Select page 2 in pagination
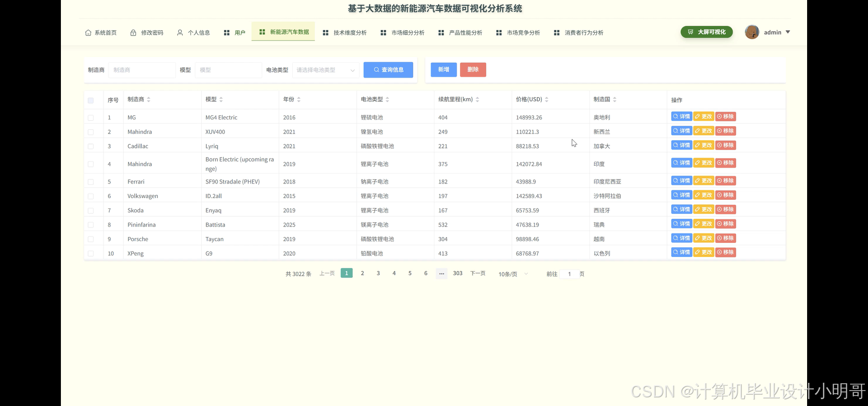 point(362,273)
